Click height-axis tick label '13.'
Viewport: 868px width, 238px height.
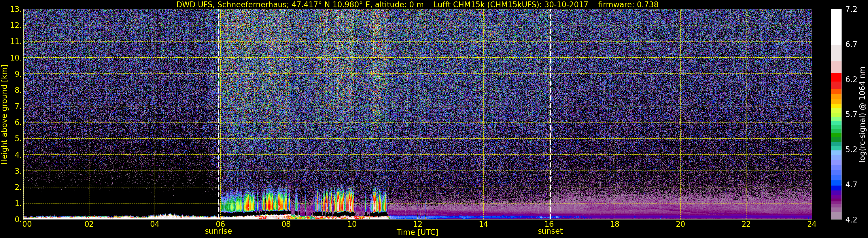click(x=16, y=10)
